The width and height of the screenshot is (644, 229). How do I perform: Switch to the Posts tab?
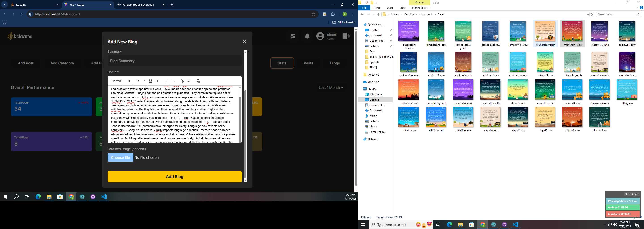click(308, 63)
